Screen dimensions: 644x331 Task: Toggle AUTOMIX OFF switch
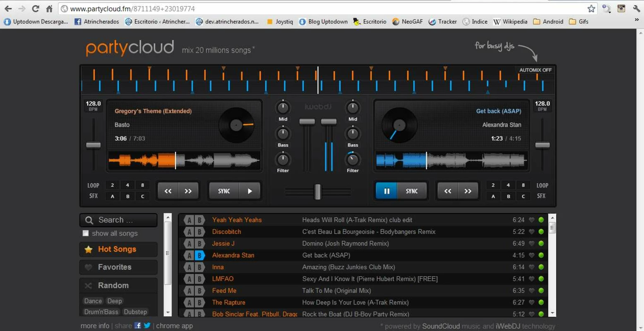[535, 70]
